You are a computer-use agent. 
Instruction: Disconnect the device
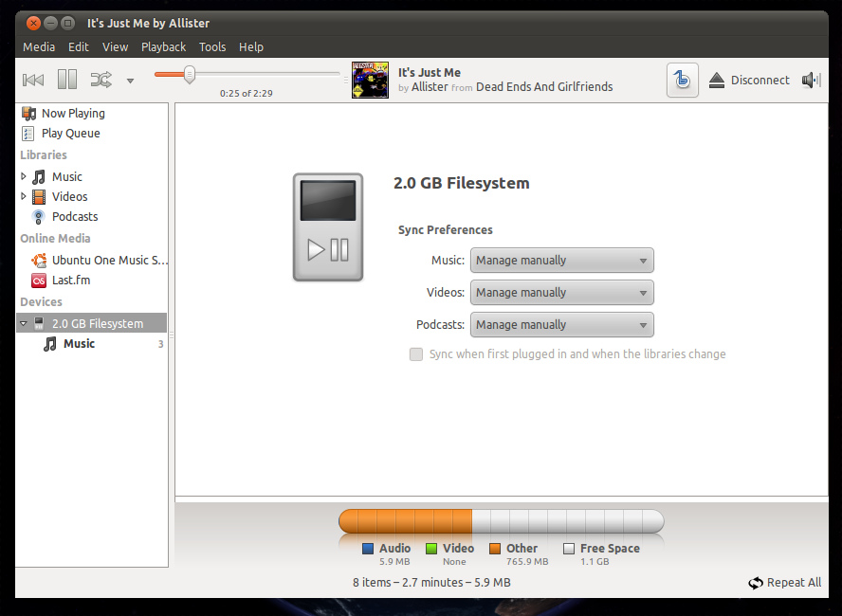[x=749, y=81]
